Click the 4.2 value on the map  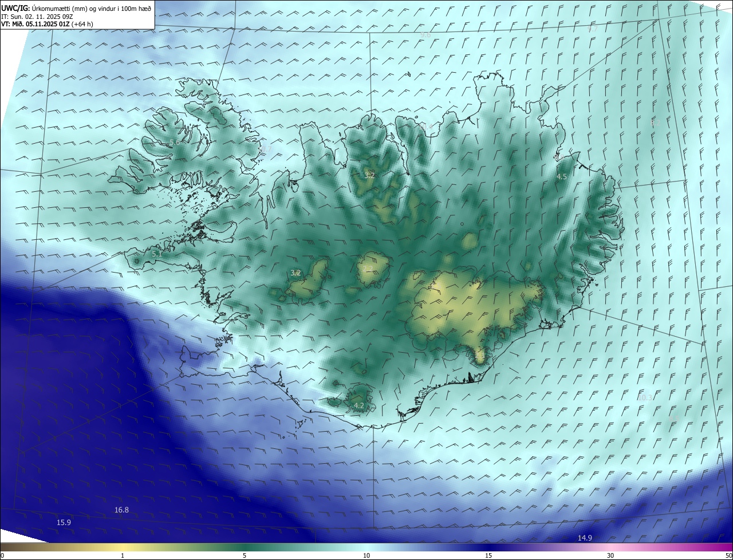[x=359, y=405]
